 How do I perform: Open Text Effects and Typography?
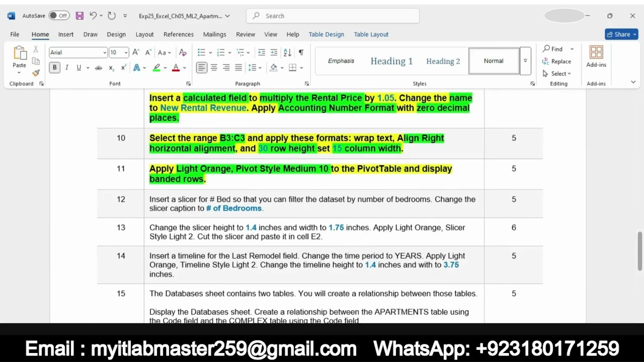click(x=137, y=67)
